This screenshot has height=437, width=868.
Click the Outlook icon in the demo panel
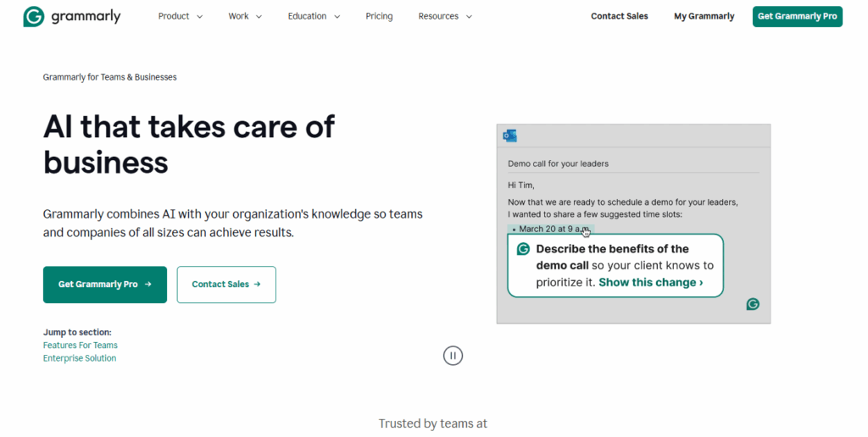509,136
